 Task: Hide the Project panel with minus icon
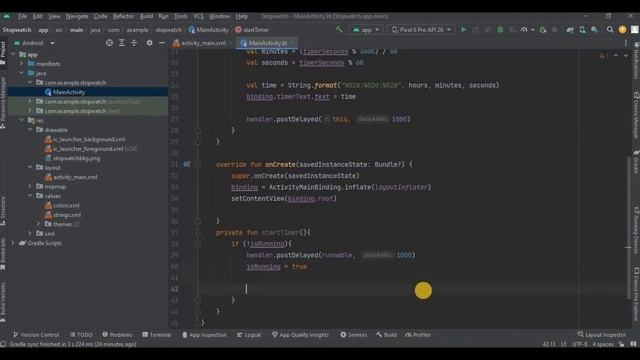tap(162, 43)
